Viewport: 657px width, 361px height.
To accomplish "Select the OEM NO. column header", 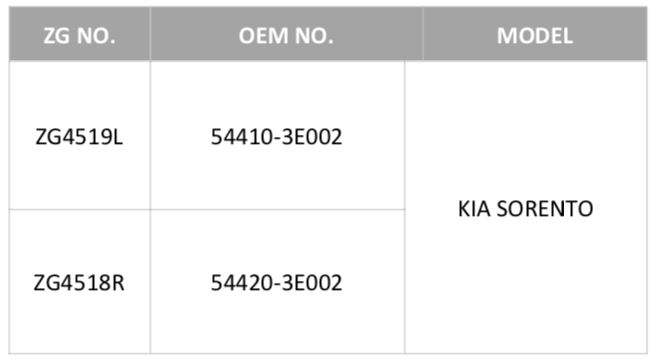I will pos(287,34).
